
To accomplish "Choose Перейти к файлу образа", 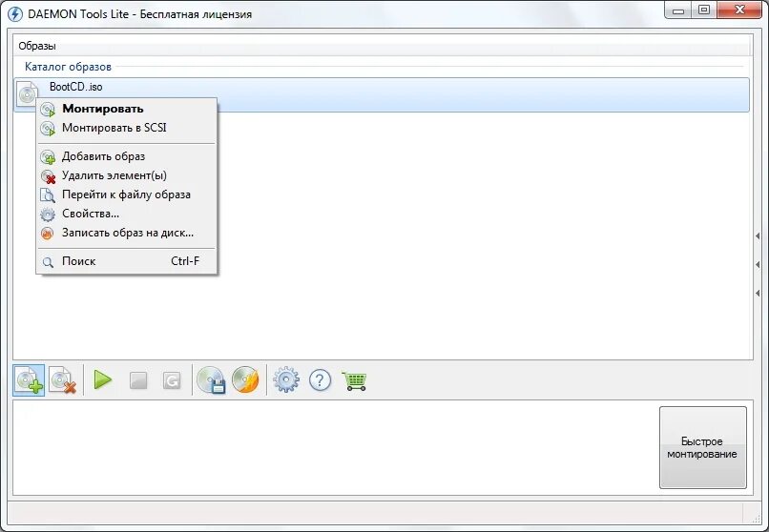I will pos(126,194).
